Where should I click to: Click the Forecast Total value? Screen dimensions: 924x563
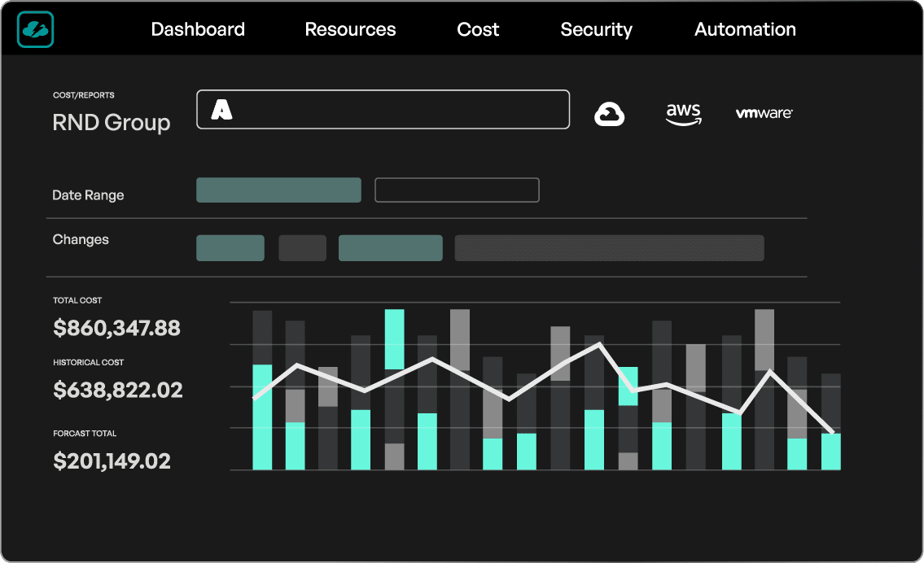(112, 460)
